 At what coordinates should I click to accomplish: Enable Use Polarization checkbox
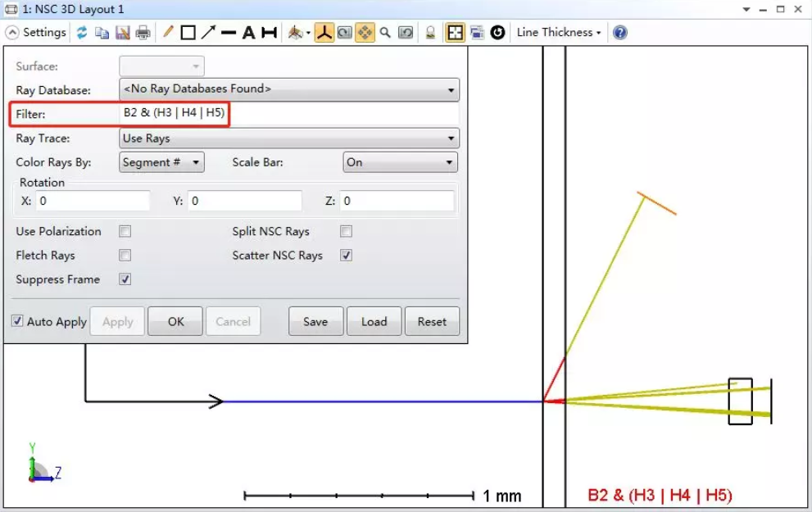(125, 232)
